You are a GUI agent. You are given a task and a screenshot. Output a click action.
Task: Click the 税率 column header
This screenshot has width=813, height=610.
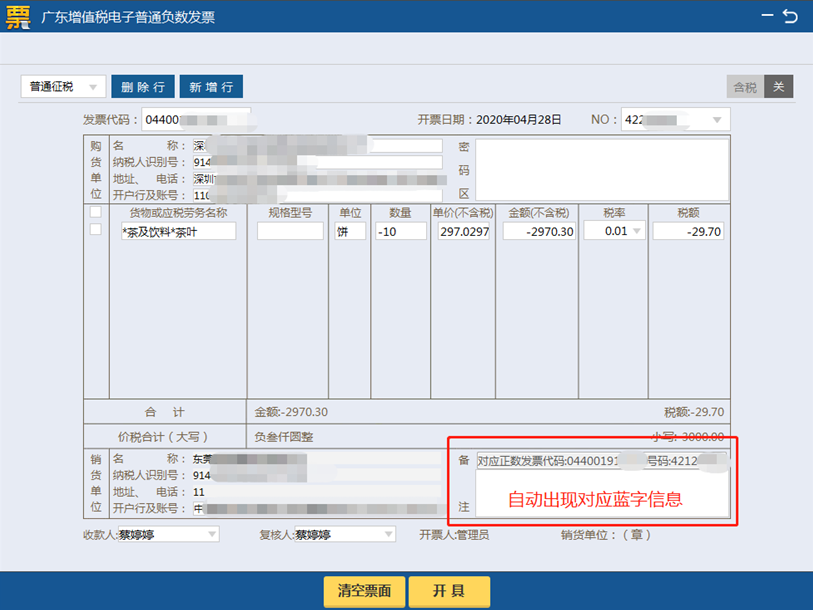click(614, 213)
